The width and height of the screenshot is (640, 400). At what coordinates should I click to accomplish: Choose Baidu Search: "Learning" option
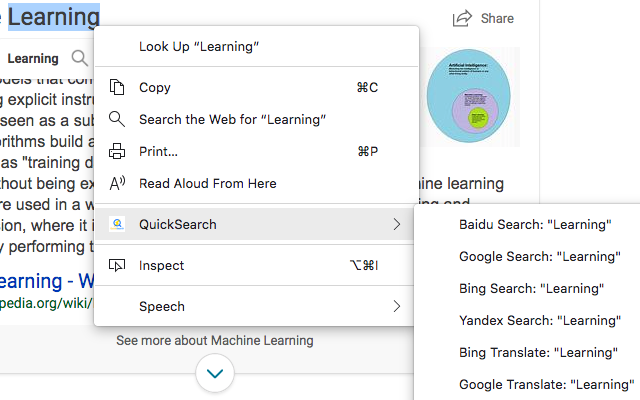click(534, 224)
